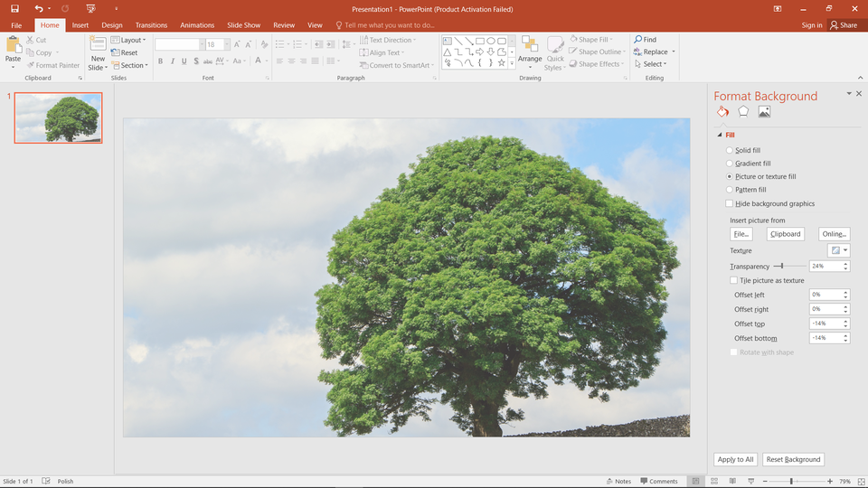Click the Find magnifier icon
The image size is (868, 488).
[638, 40]
